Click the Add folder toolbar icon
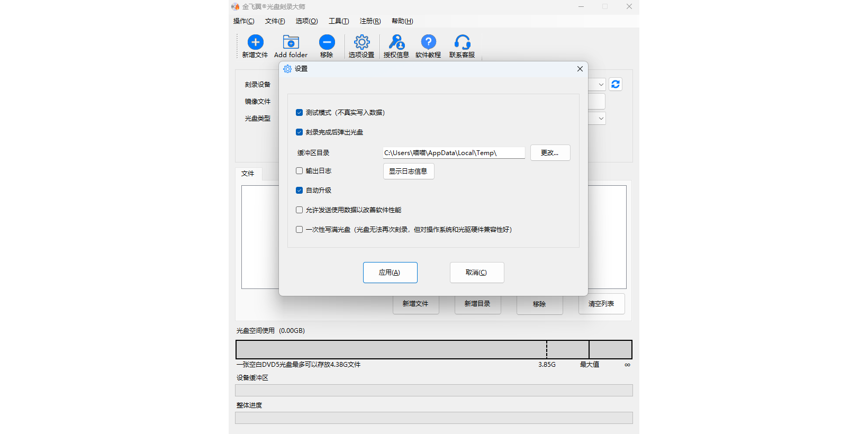The height and width of the screenshot is (434, 868). click(x=291, y=42)
